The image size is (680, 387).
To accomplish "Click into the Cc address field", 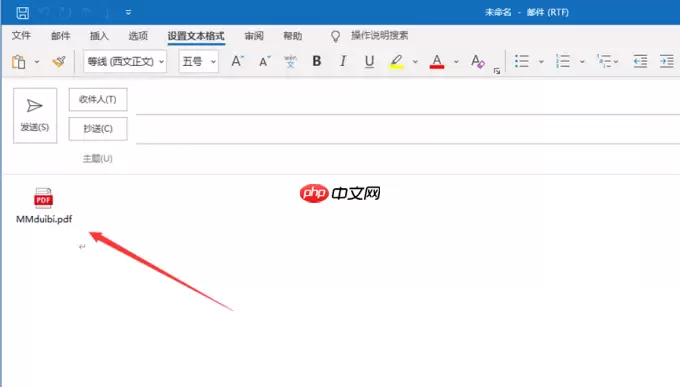I will click(408, 131).
